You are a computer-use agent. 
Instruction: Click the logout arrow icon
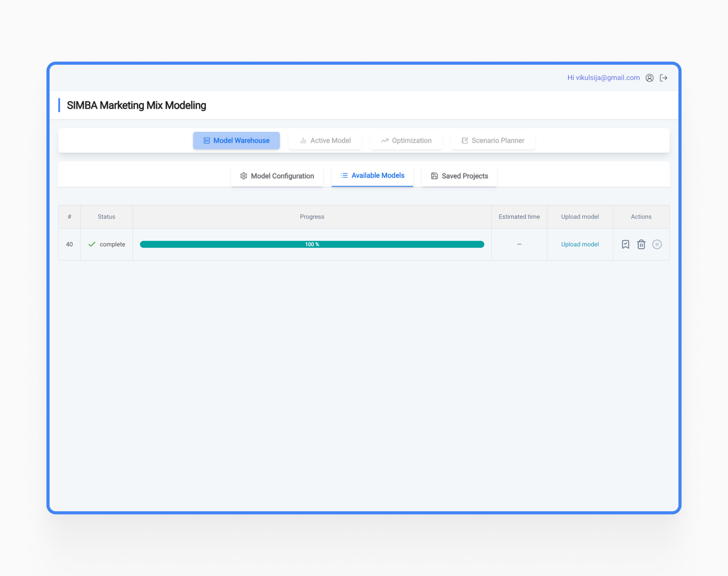(x=663, y=78)
